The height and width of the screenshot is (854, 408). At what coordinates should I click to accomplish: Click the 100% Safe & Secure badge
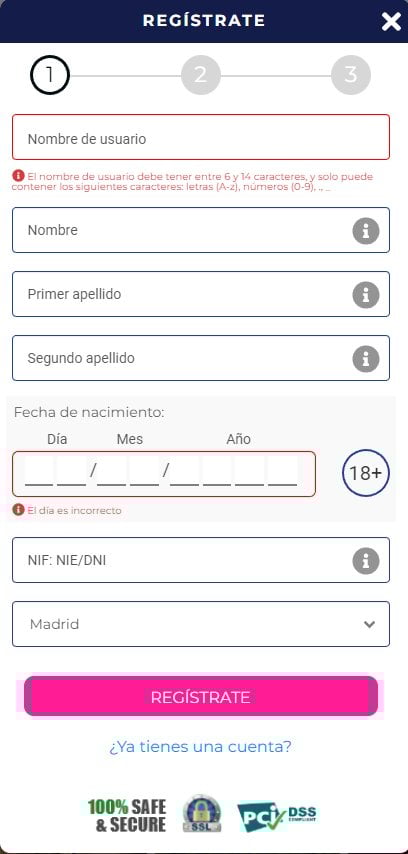point(127,815)
